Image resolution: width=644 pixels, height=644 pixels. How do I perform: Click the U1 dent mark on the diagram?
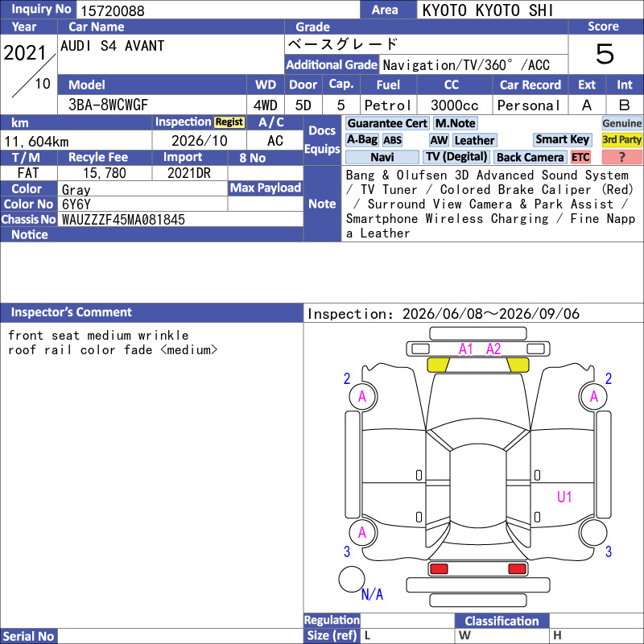click(x=564, y=497)
